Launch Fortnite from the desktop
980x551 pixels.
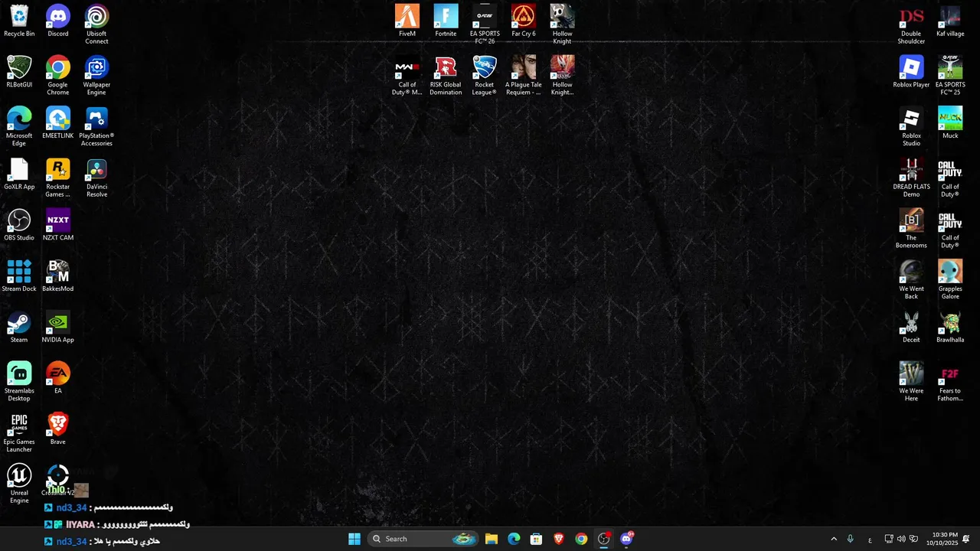pyautogui.click(x=446, y=21)
